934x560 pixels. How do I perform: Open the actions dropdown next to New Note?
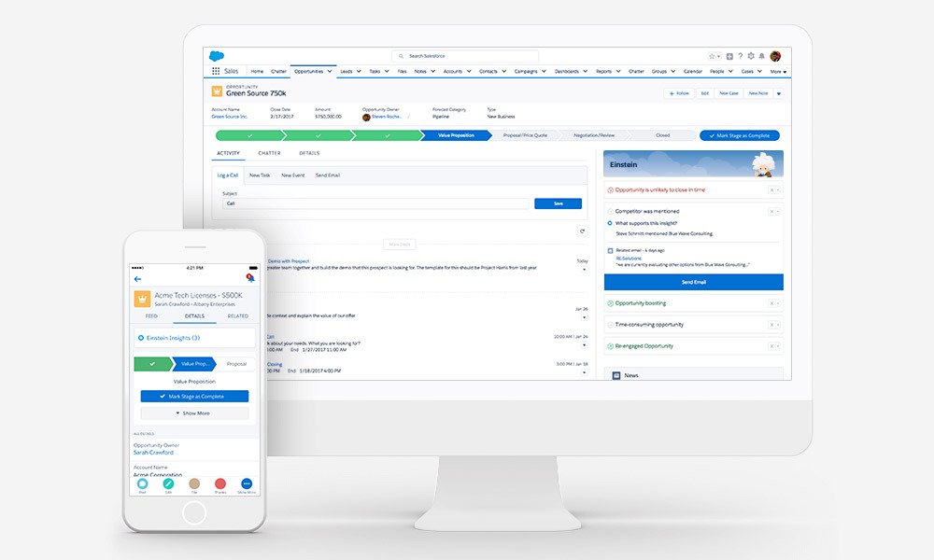(779, 93)
